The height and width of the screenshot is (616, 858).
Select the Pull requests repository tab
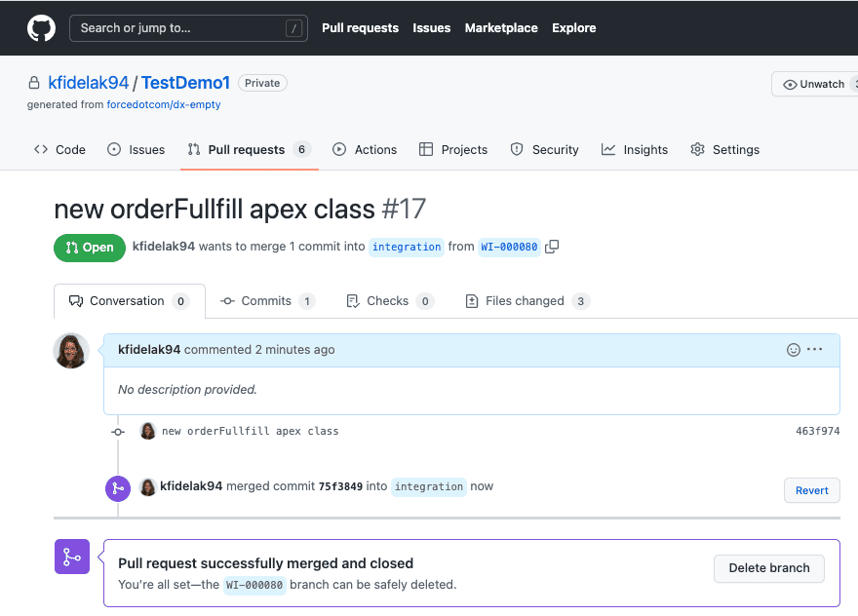click(x=249, y=149)
